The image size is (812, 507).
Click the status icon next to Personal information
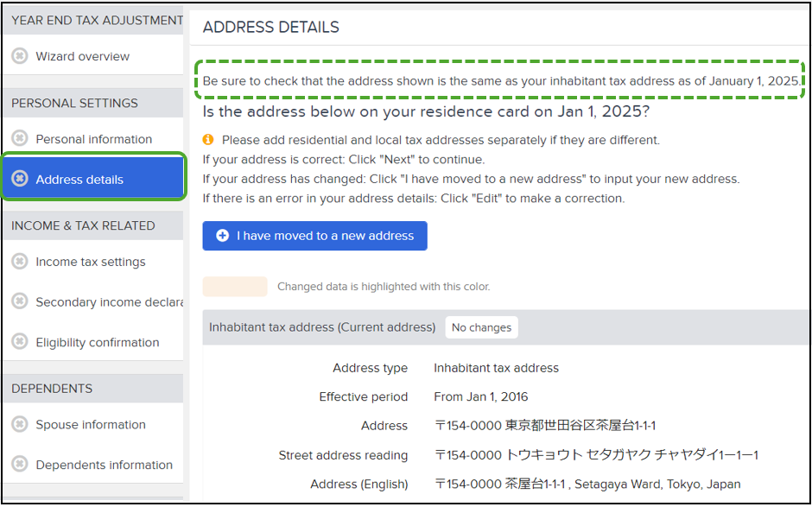[x=20, y=139]
